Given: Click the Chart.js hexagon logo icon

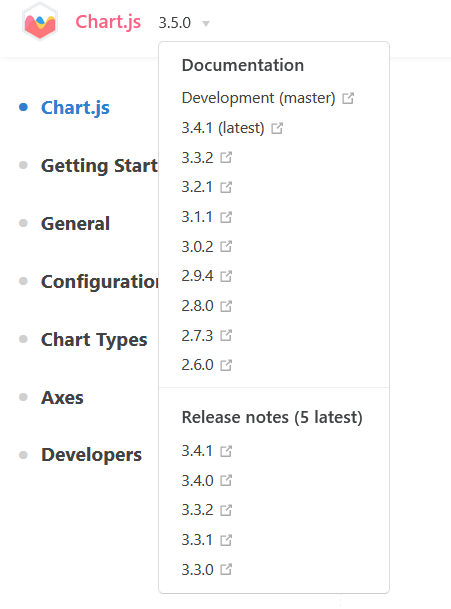Looking at the screenshot, I should 40,22.
